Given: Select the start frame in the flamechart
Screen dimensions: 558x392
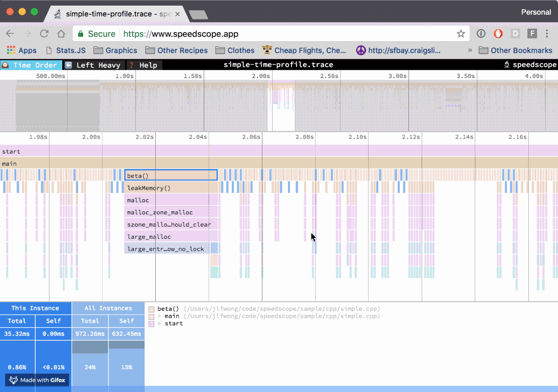Looking at the screenshot, I should point(279,151).
